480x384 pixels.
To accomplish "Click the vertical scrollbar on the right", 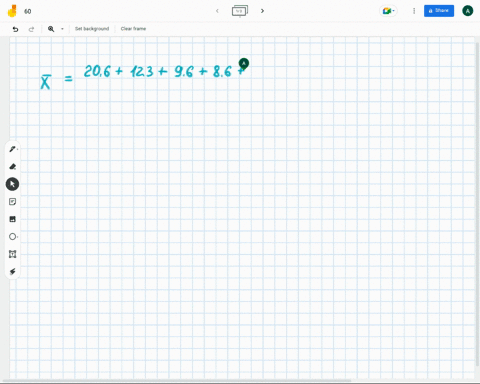I will [x=477, y=203].
